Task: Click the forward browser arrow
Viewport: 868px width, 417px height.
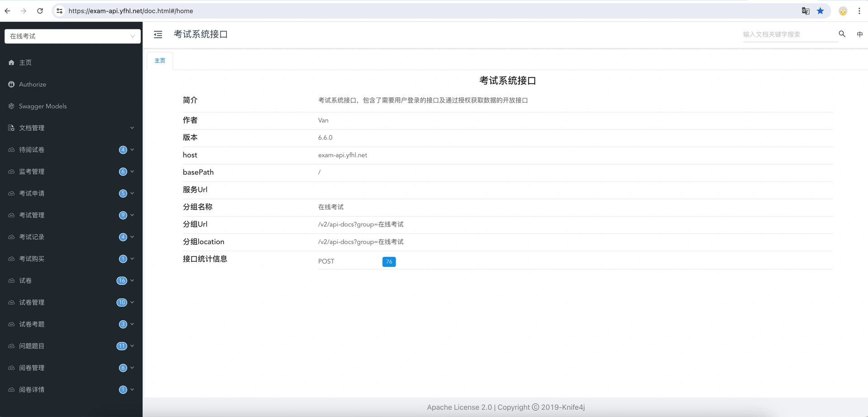Action: coord(24,11)
